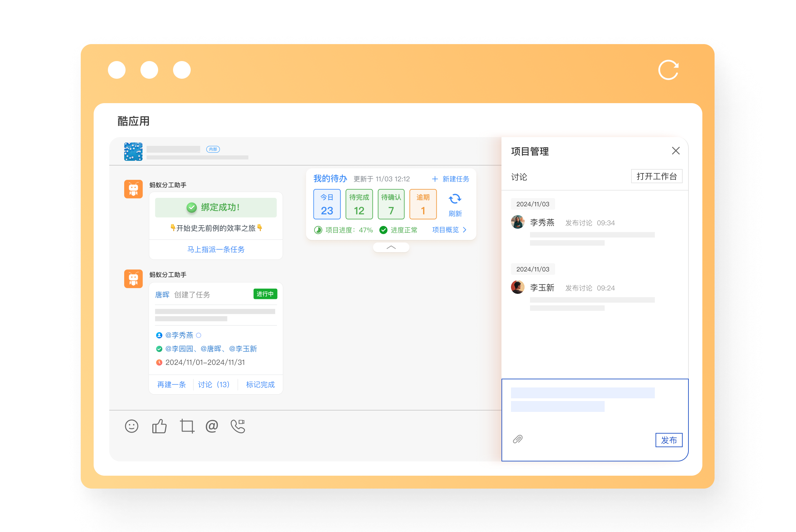
Task: Click the emoji smiley icon
Action: 132,426
